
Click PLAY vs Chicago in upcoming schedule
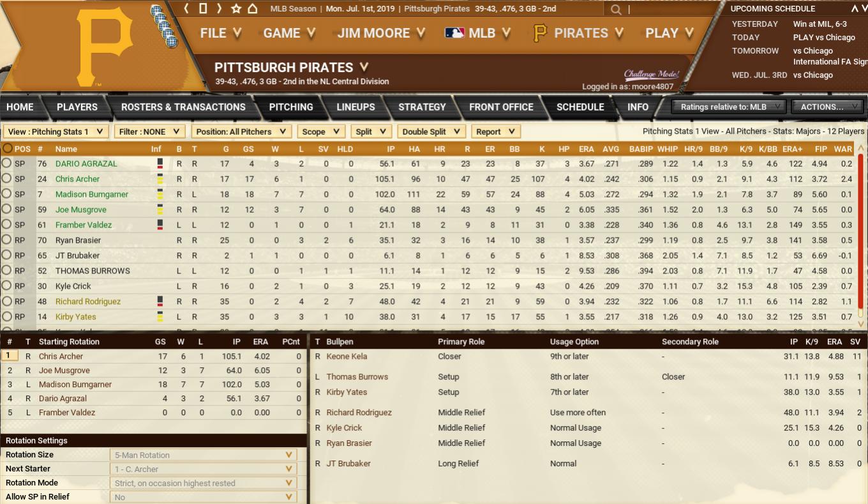824,38
